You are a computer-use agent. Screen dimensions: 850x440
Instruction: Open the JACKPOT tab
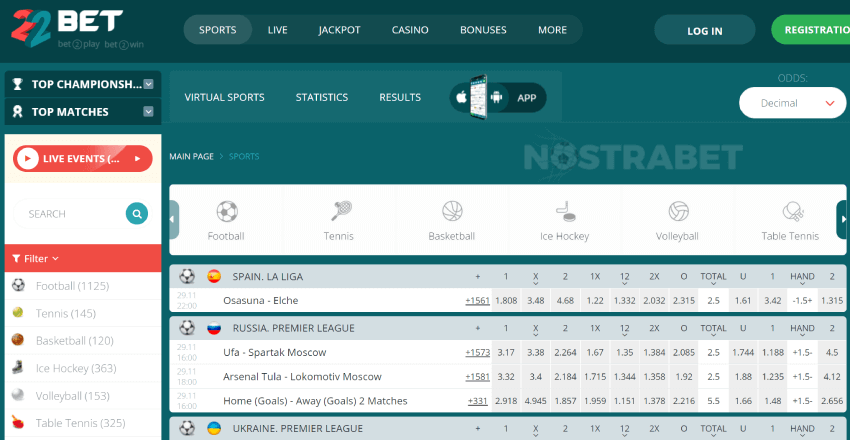339,30
